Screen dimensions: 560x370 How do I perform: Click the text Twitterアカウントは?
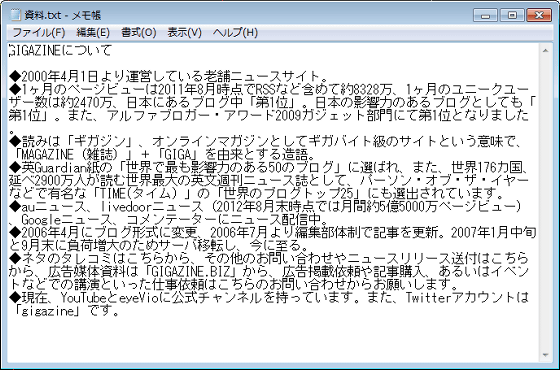point(467,297)
